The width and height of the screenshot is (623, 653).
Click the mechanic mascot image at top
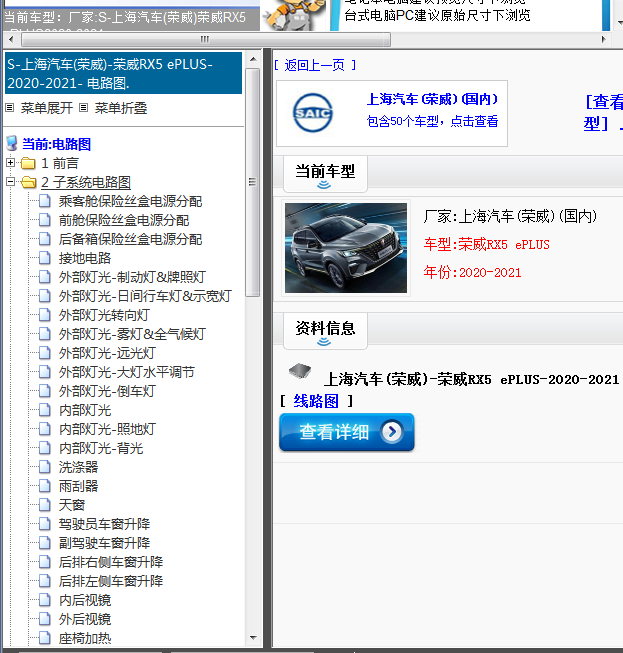coord(295,15)
